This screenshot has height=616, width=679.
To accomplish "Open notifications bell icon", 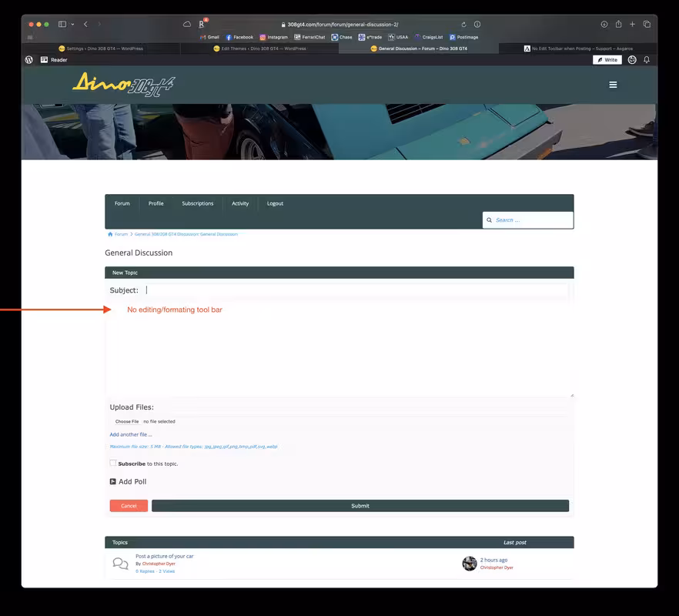I will click(x=647, y=60).
